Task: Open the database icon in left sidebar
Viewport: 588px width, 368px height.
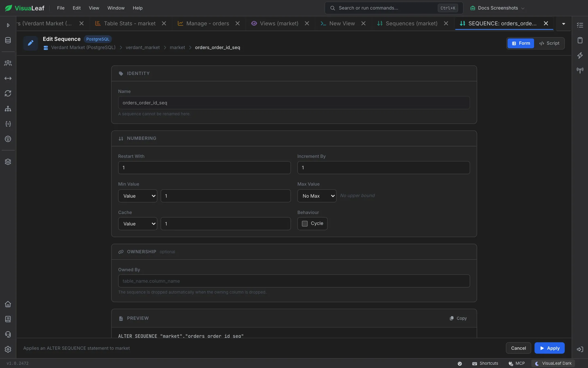Action: (x=8, y=40)
